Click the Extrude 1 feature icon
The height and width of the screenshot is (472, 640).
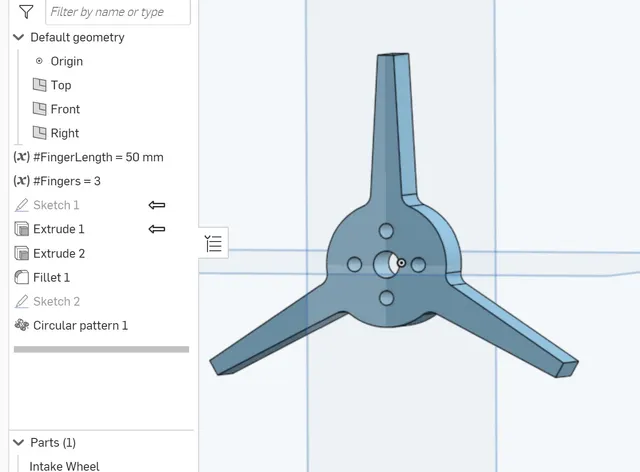coord(21,229)
